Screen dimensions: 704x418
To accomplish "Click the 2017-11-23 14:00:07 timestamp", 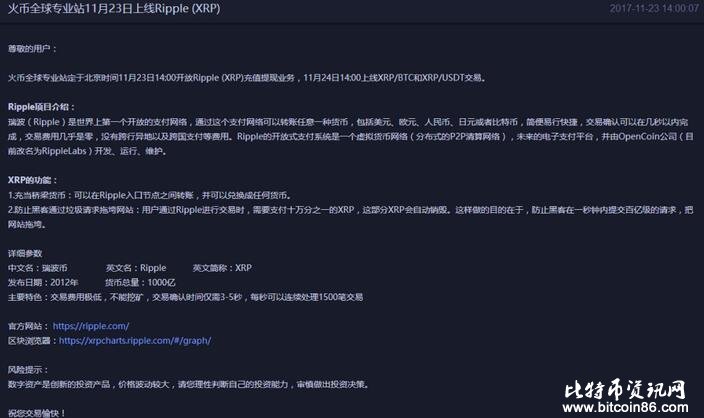I will [652, 8].
